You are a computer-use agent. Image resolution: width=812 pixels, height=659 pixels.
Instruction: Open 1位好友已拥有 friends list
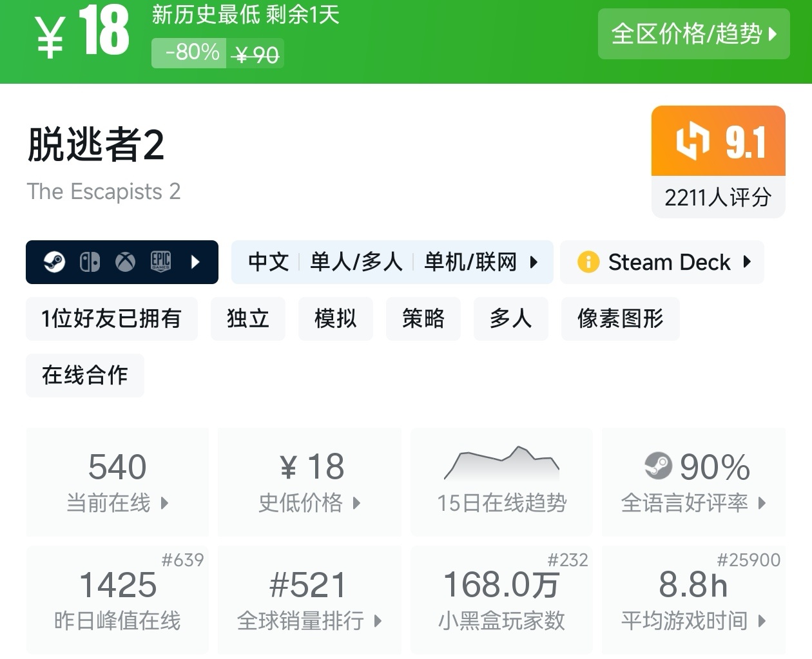(111, 318)
